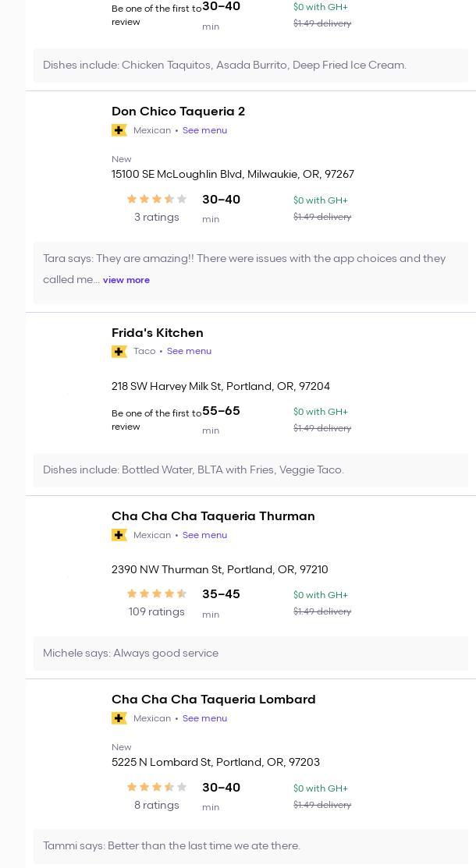This screenshot has height=868, width=476.
Task: Click Michele's review snippet
Action: click(x=131, y=654)
